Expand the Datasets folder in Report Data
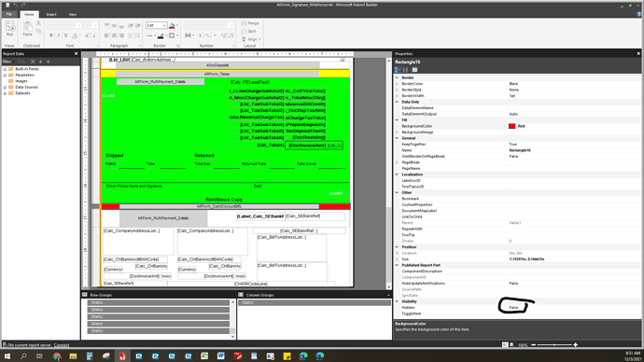 pos(5,93)
